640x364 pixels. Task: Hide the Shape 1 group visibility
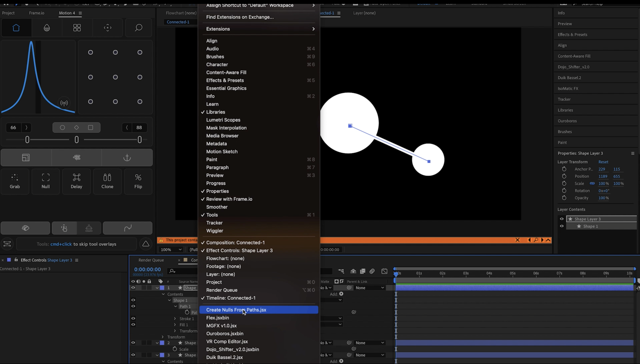coord(133,300)
